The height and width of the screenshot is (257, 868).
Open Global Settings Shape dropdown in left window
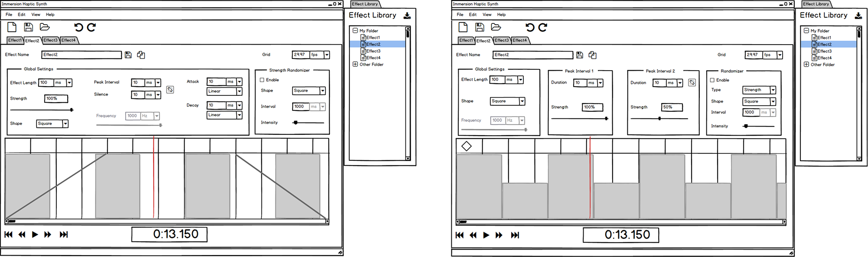pyautogui.click(x=65, y=124)
